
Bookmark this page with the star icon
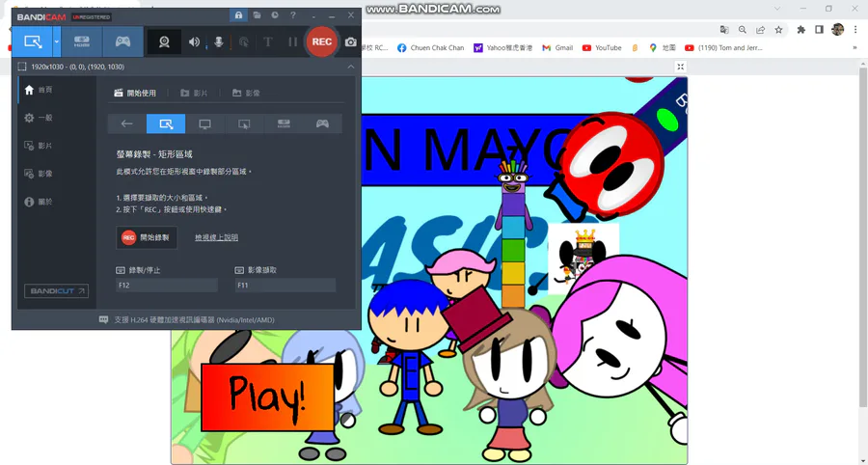(x=779, y=30)
